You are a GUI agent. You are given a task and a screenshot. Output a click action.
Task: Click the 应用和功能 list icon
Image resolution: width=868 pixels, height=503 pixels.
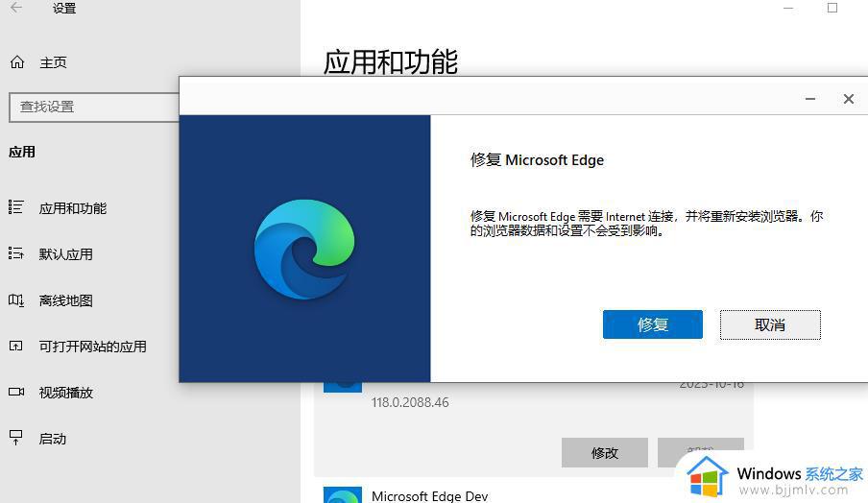coord(16,207)
